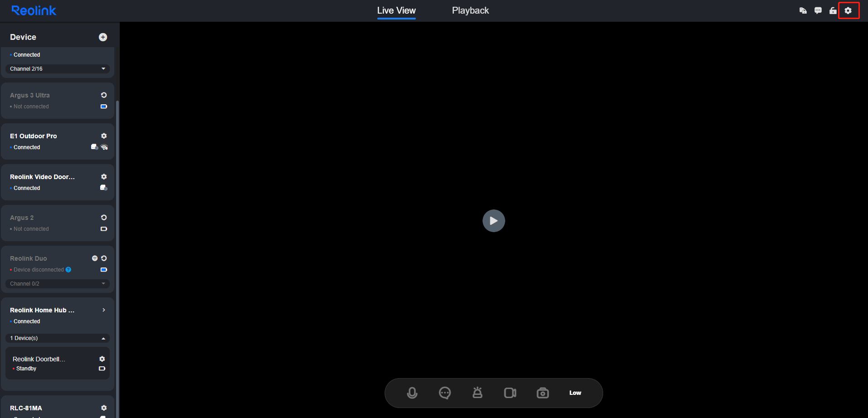Reconnect the Argus 2 camera
This screenshot has height=418, width=868.
point(104,218)
